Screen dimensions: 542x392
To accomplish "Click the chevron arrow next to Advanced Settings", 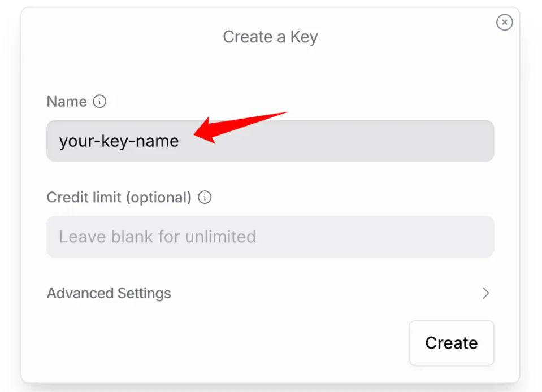I will [485, 293].
